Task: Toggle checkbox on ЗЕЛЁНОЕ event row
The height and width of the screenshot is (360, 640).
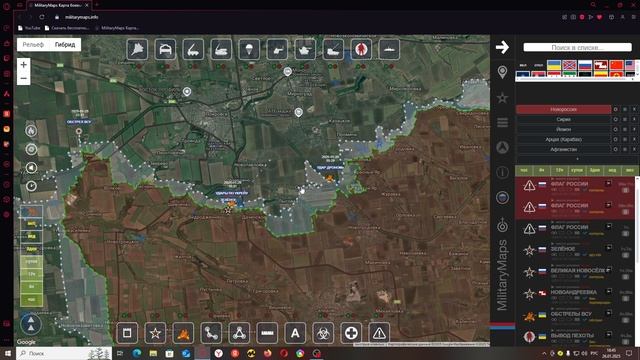Action: [x=626, y=255]
